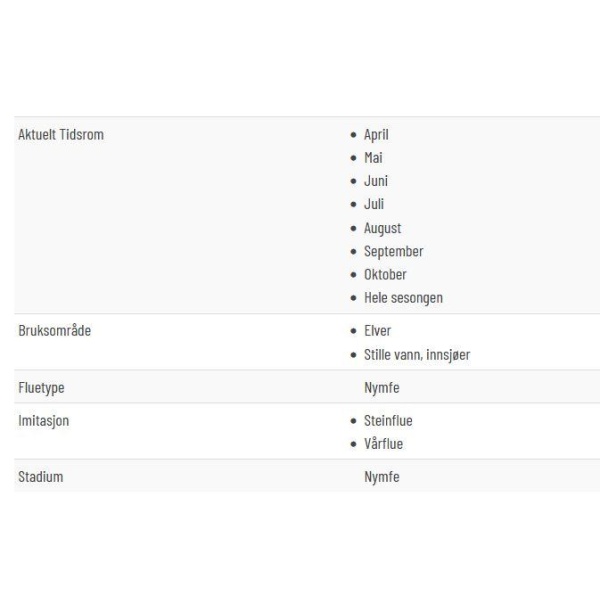Select 'September' in the list
600x600 pixels.
pos(393,252)
